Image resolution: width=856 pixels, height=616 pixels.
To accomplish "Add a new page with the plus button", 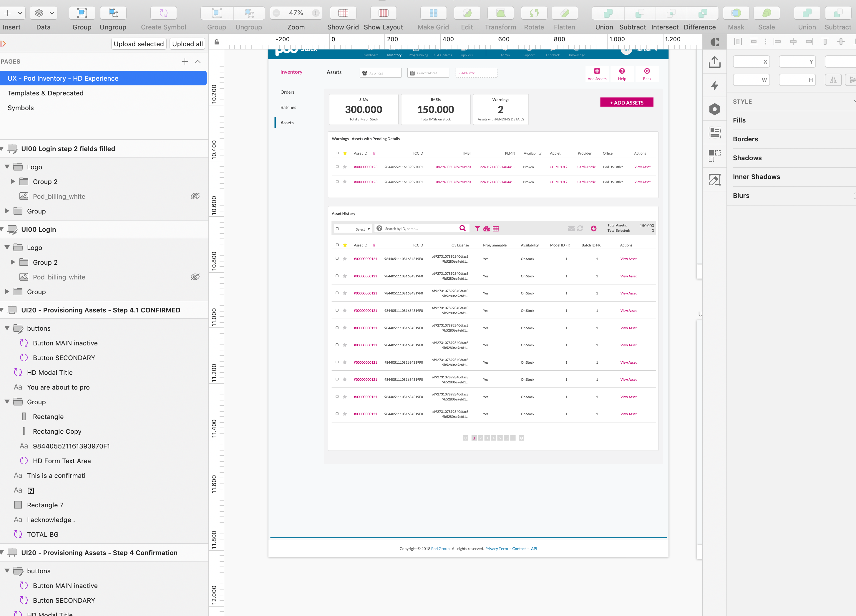I will 185,62.
